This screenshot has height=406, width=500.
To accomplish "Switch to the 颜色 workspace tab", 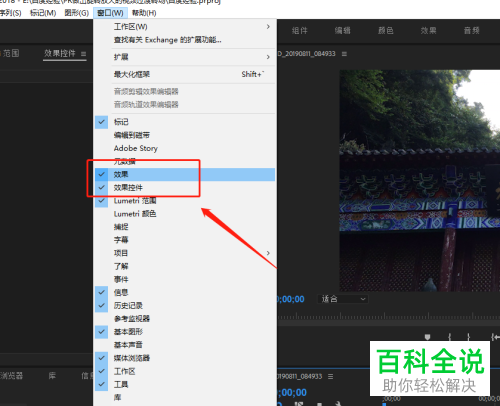I will (x=386, y=31).
